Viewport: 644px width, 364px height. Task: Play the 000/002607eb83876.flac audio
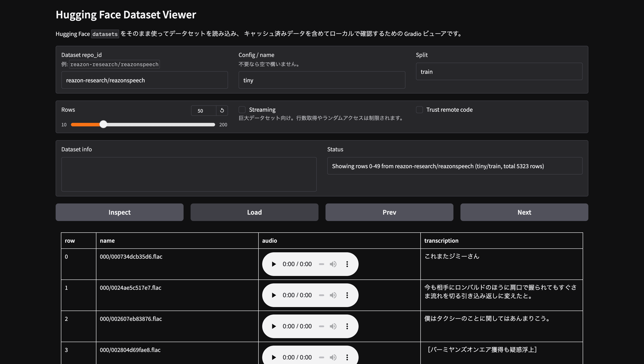click(274, 326)
